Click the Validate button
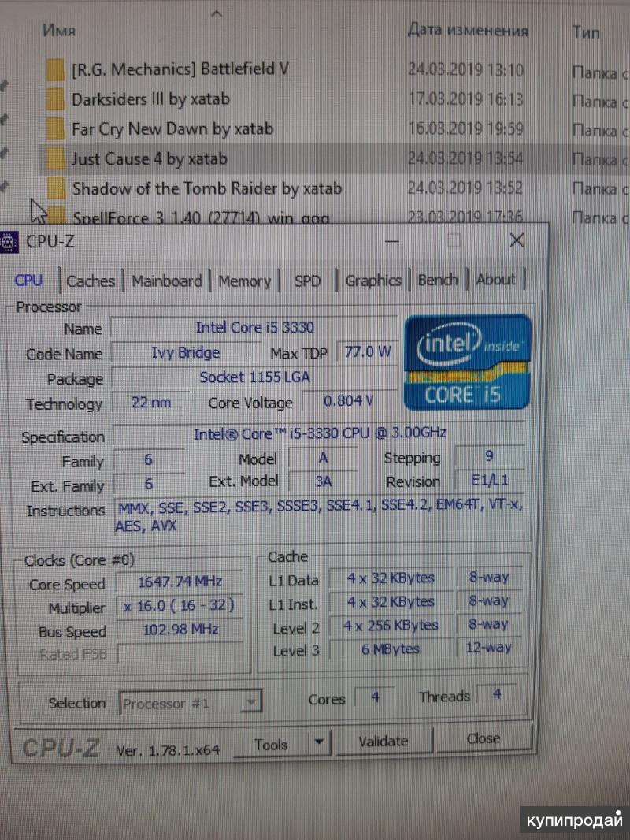This screenshot has width=630, height=840. point(384,742)
